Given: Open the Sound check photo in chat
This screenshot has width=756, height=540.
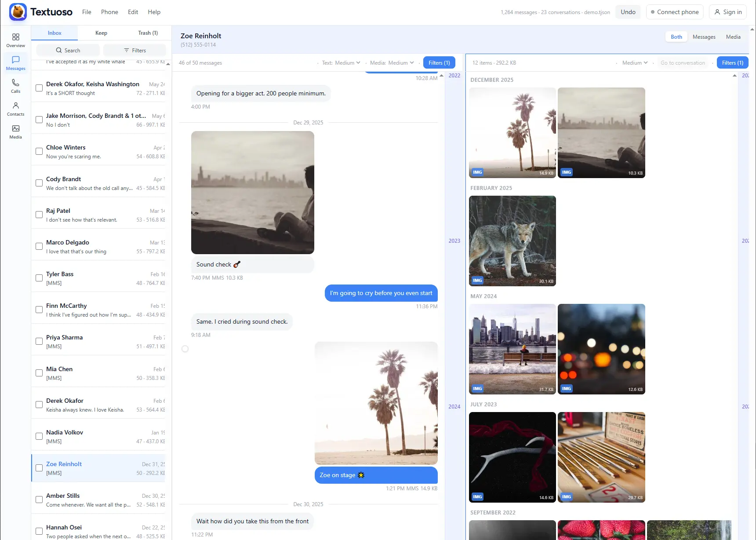Looking at the screenshot, I should 253,193.
